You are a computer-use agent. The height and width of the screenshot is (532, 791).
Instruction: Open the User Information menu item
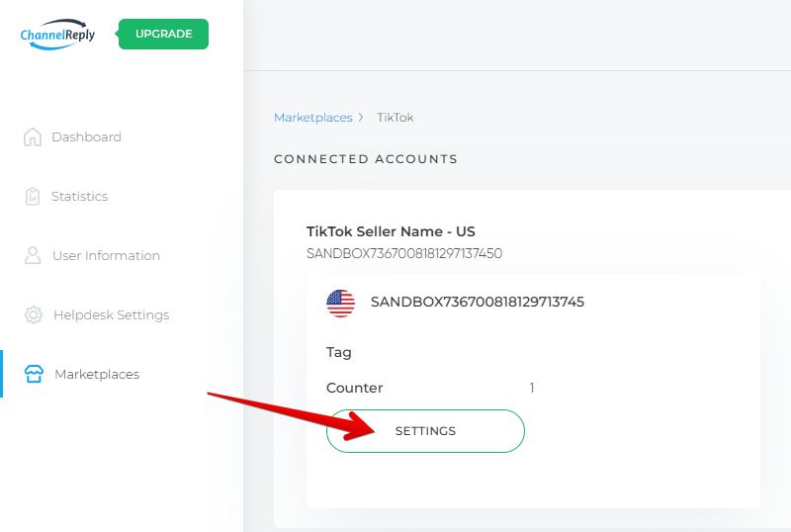106,255
